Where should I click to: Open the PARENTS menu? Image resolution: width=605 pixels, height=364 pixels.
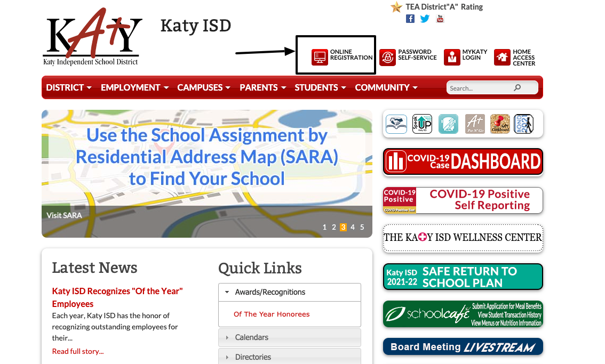pos(263,87)
